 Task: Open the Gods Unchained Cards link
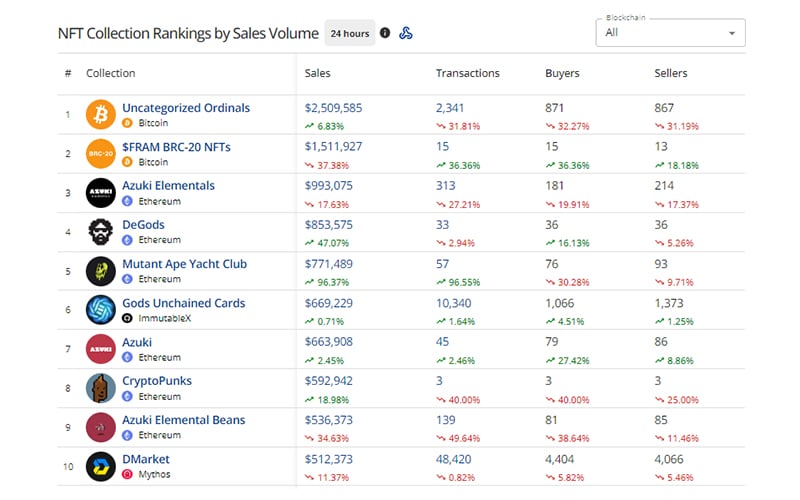[184, 303]
